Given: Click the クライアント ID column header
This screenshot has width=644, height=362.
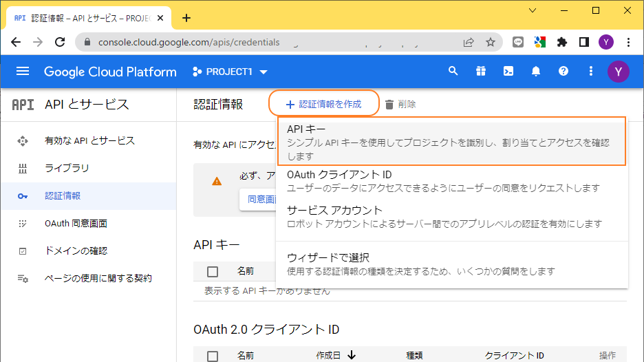Looking at the screenshot, I should (x=514, y=355).
